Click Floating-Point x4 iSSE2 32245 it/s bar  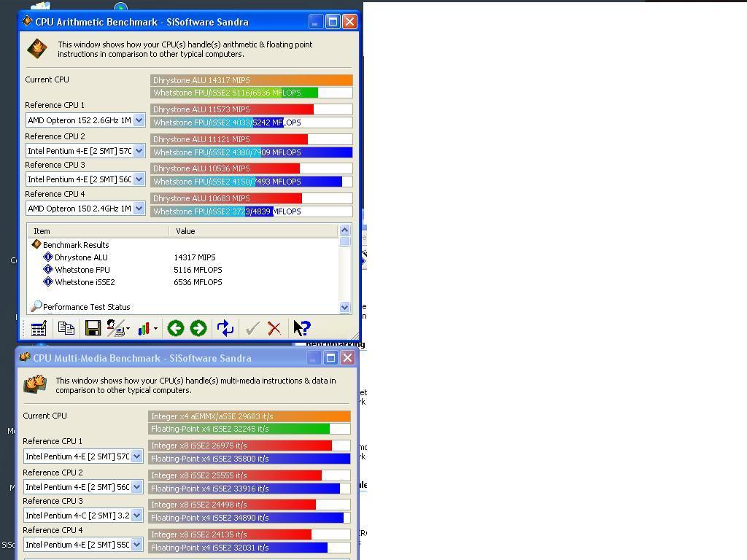tap(249, 429)
